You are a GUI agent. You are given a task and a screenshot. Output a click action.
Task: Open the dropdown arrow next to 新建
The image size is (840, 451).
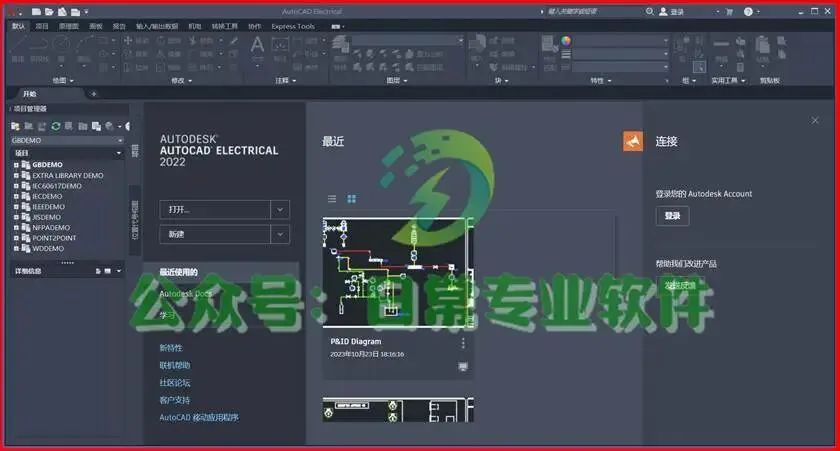click(280, 234)
